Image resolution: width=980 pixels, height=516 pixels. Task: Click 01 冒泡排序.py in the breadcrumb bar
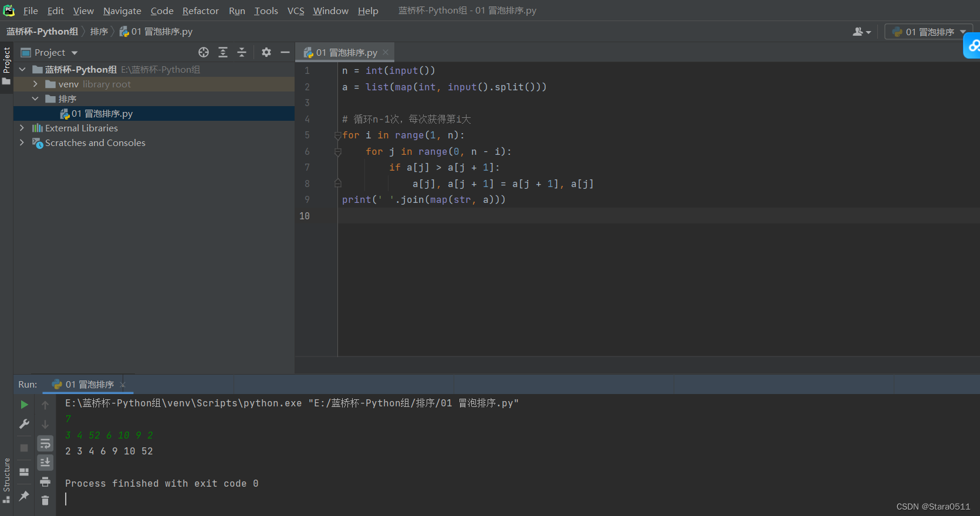[156, 31]
